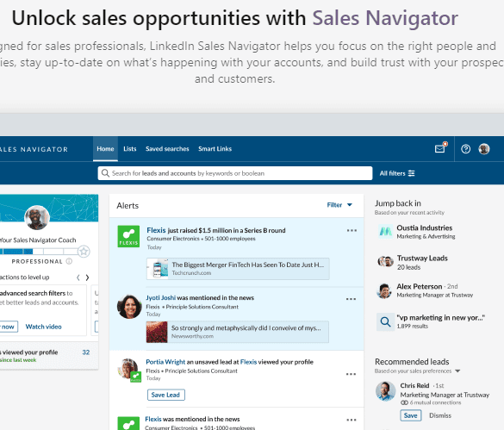The image size is (504, 430).
Task: Dismiss the Chris Reid recommendation
Action: pyautogui.click(x=440, y=415)
